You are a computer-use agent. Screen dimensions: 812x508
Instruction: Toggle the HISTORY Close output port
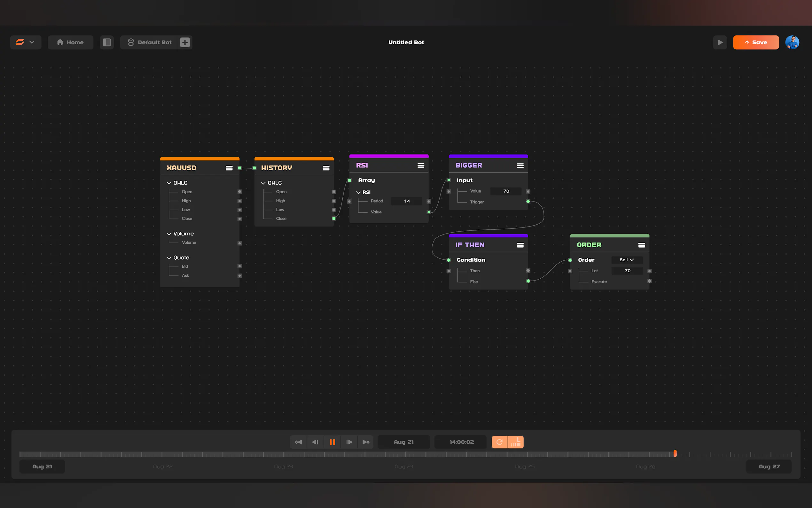tap(334, 218)
